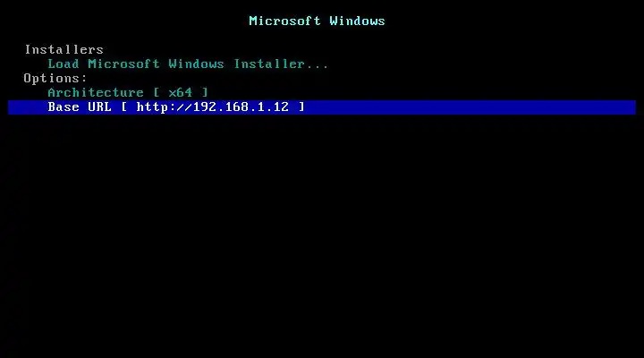Viewport: 644px width, 358px height.
Task: Click the Microsoft Windows title text
Action: (x=317, y=21)
